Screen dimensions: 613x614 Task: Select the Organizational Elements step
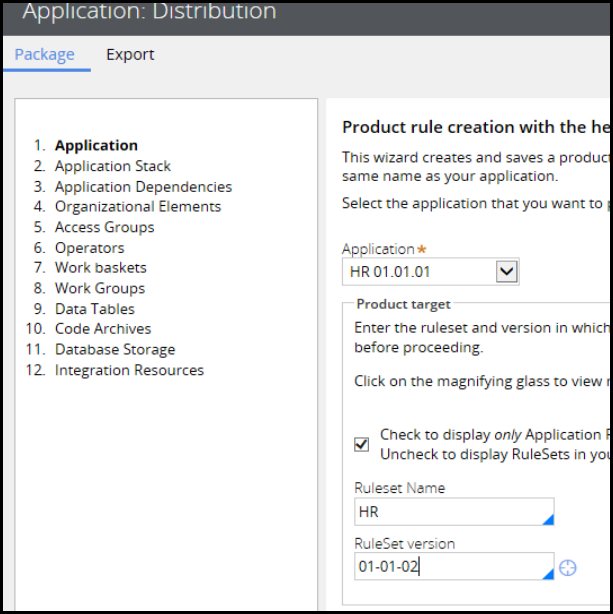[x=138, y=207]
